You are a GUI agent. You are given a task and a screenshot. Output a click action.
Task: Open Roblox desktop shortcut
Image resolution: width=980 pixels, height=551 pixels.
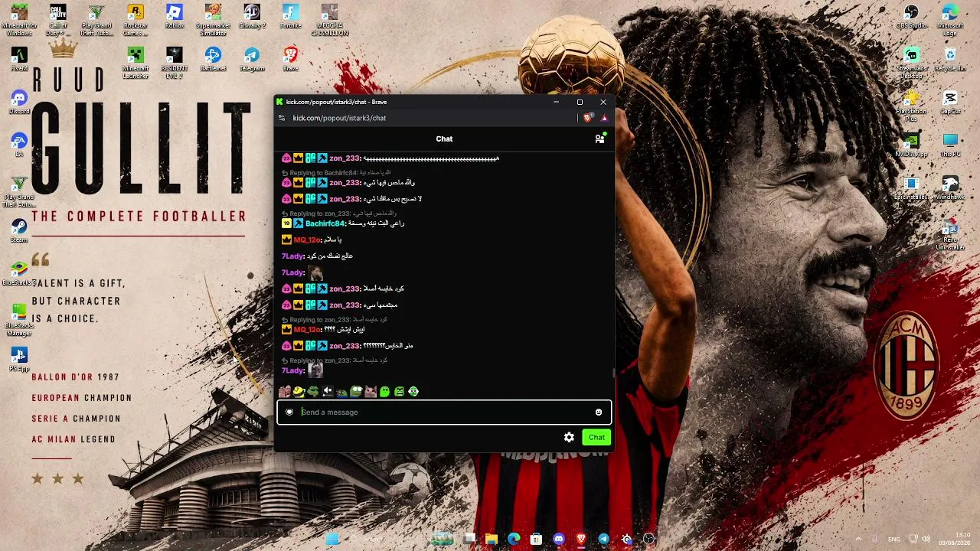(x=175, y=17)
